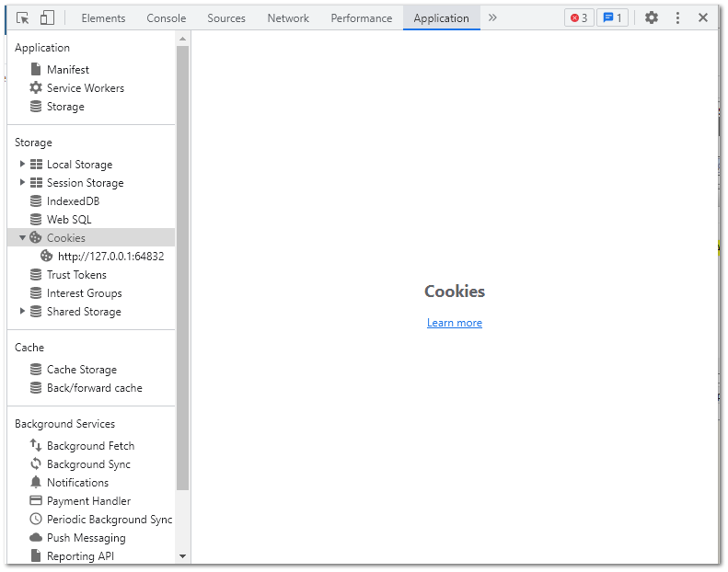Click the blue issues message badge
This screenshot has height=572, width=728.
coord(612,17)
